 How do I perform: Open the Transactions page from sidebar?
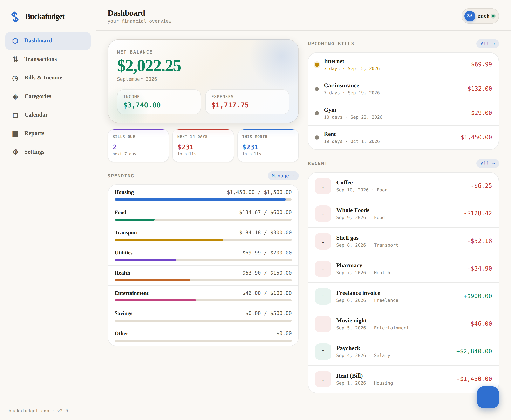(48, 59)
